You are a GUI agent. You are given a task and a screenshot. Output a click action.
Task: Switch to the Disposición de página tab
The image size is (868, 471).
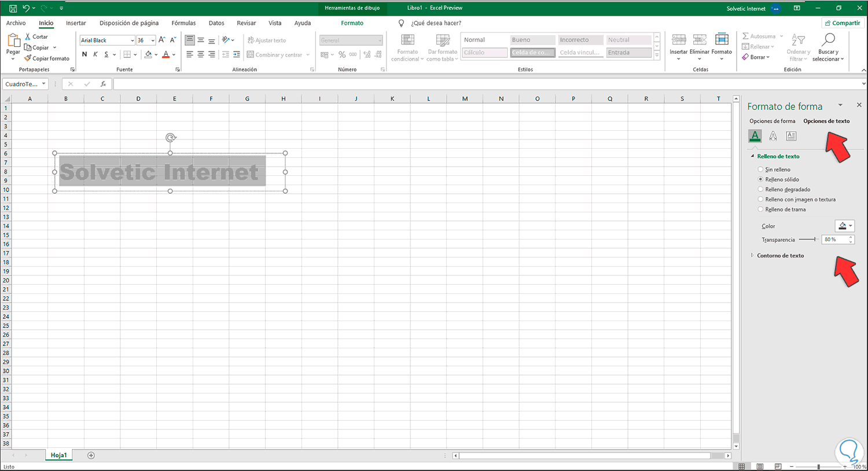tap(129, 23)
